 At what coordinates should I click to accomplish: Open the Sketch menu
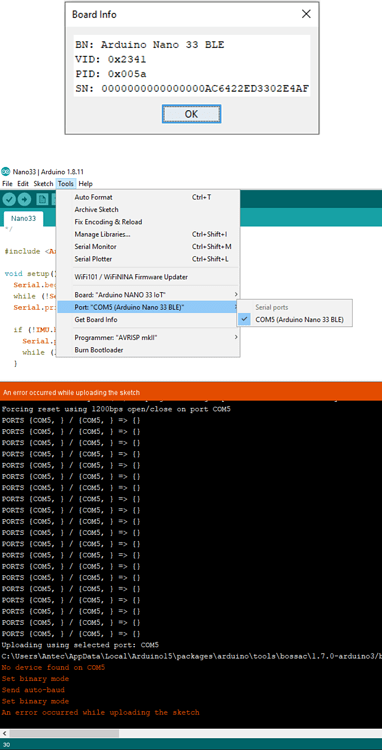tap(43, 184)
